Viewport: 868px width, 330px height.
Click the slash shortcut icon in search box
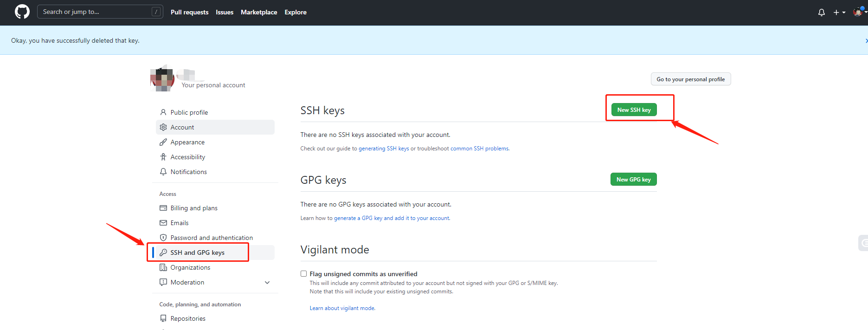(x=156, y=12)
